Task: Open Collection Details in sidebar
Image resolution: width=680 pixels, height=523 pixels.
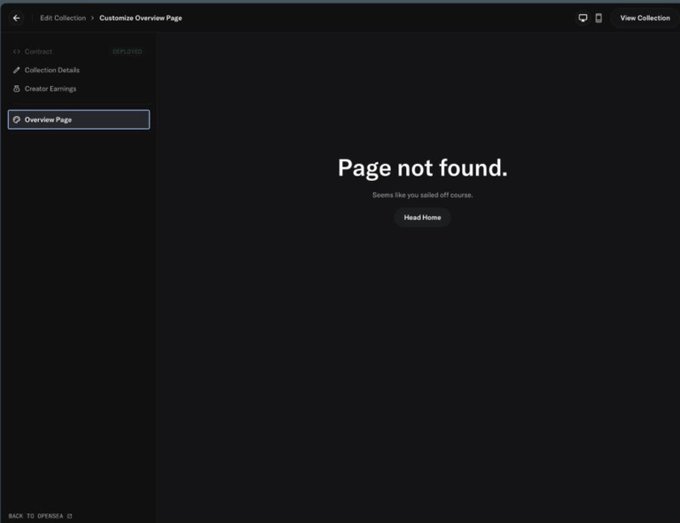Action: (x=78, y=70)
